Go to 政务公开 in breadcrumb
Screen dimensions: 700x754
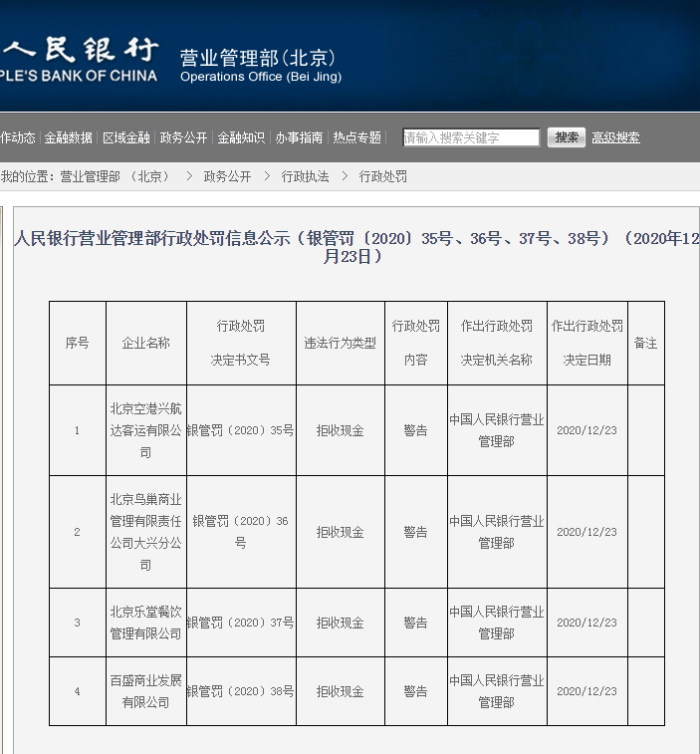click(x=227, y=176)
